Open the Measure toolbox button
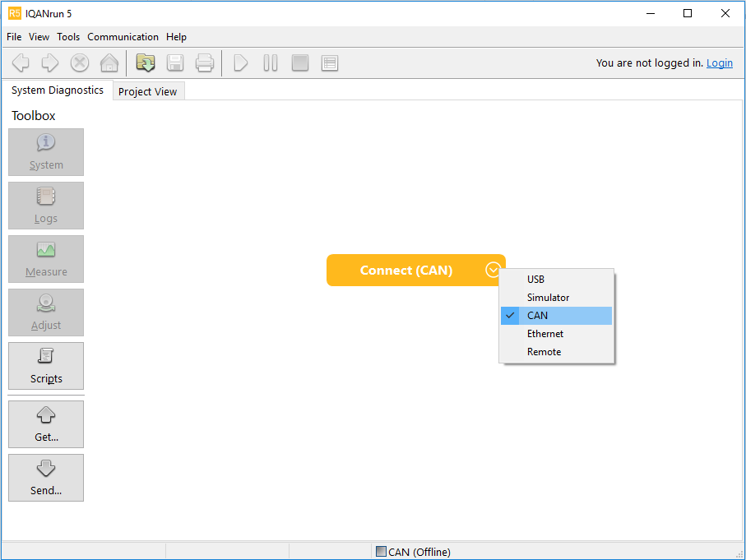The width and height of the screenshot is (746, 560). point(46,259)
